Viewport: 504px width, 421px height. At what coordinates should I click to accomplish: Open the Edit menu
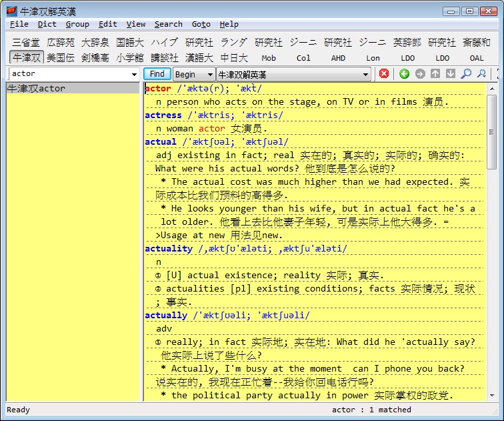(108, 24)
